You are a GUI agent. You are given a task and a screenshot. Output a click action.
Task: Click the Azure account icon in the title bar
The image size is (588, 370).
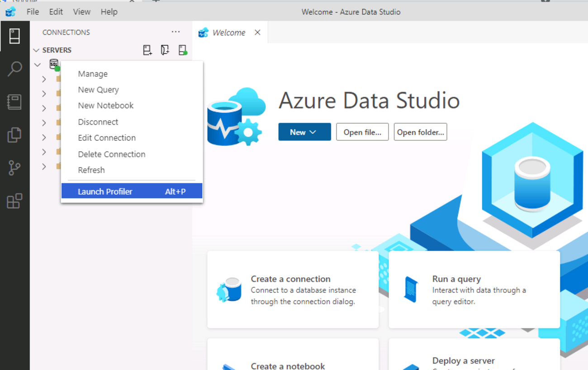(x=10, y=11)
